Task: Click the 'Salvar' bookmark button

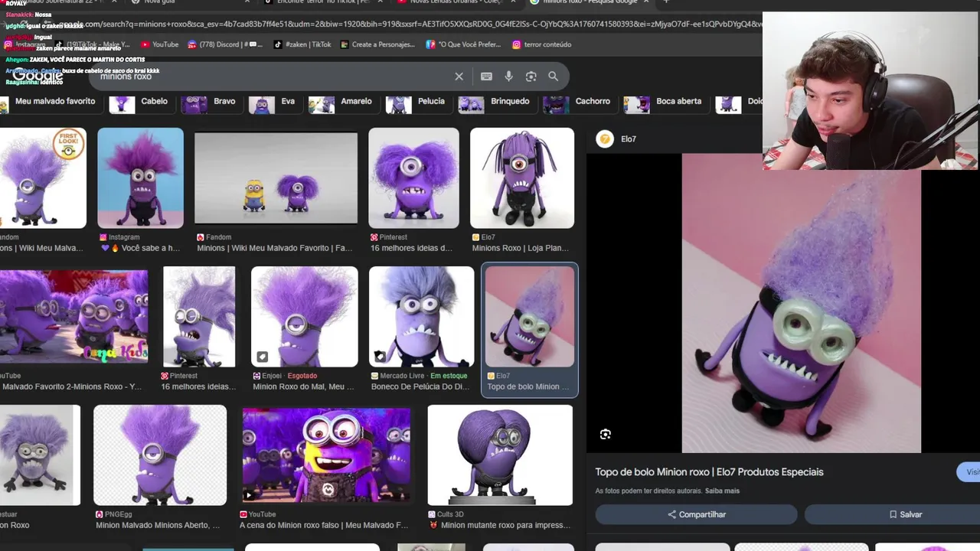Action: point(906,514)
